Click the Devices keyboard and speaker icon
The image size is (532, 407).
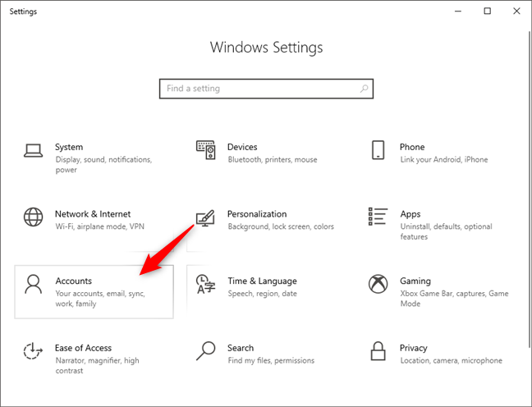[205, 150]
